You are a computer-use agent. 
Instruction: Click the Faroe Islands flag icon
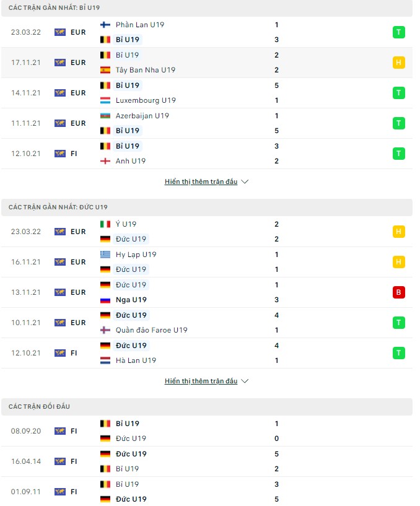(105, 330)
